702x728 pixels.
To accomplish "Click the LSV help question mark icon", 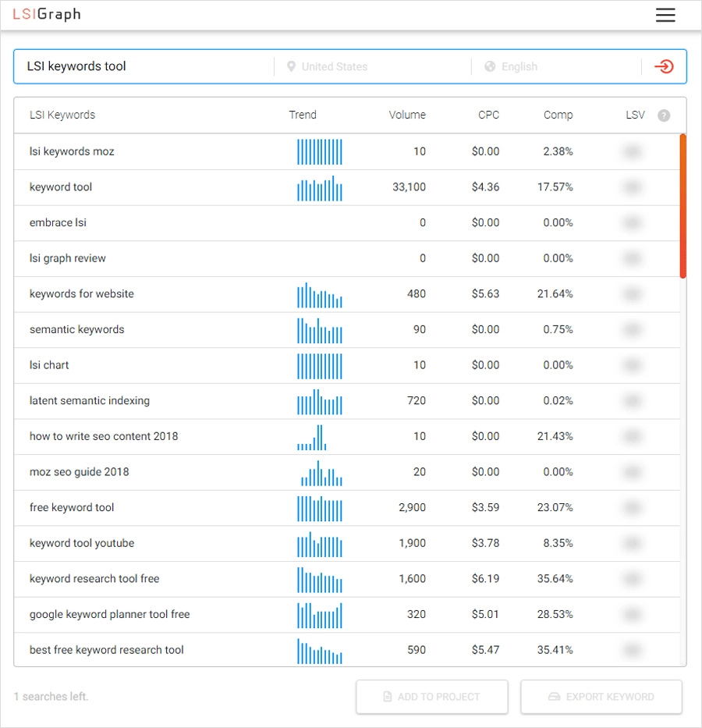I will 664,115.
